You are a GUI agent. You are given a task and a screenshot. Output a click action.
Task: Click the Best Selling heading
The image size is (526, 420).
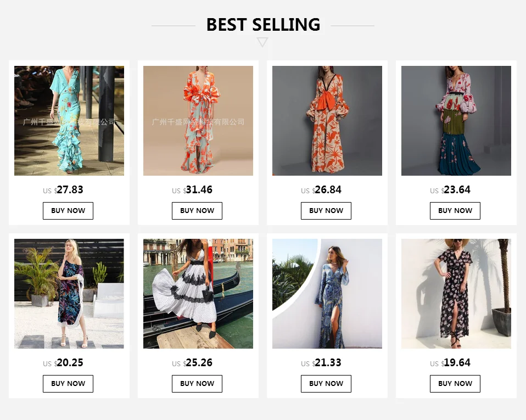pyautogui.click(x=263, y=25)
